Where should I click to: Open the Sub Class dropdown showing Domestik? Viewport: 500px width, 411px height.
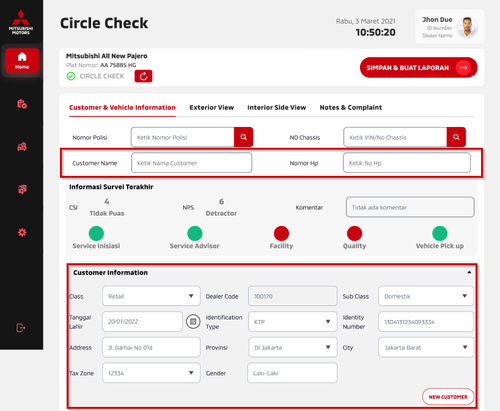click(426, 296)
